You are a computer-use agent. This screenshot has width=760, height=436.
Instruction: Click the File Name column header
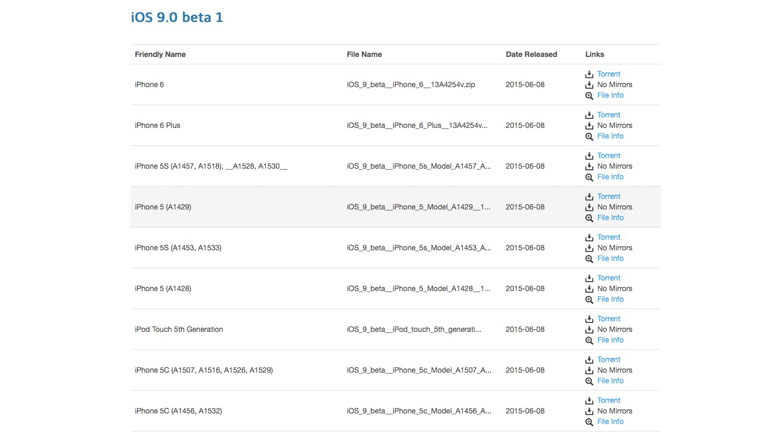pos(364,54)
